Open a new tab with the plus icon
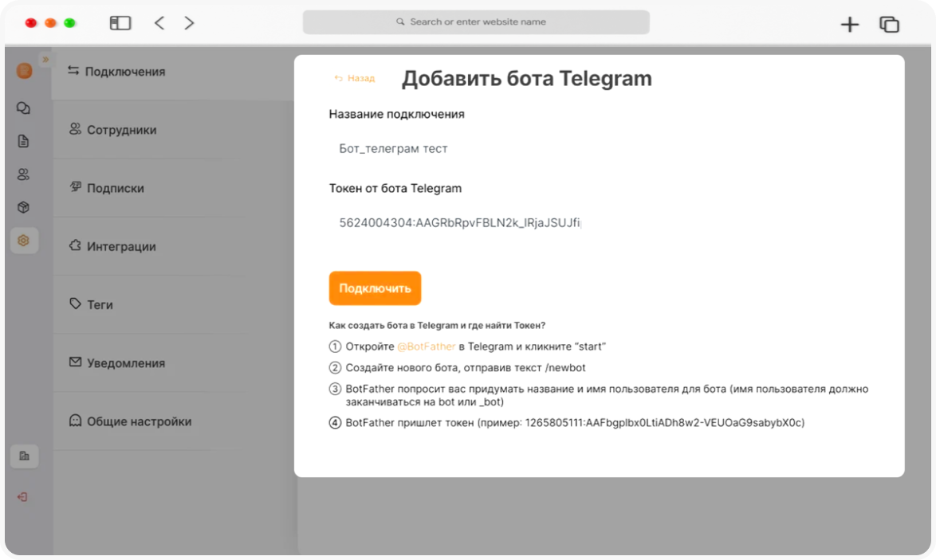Screen dimensions: 936x560 [849, 25]
